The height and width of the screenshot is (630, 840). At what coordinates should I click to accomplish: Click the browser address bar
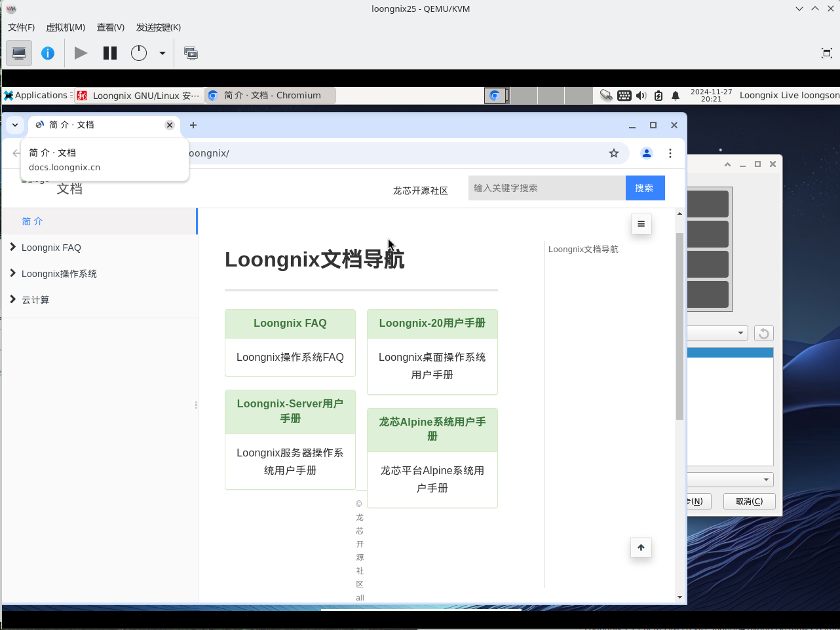406,153
